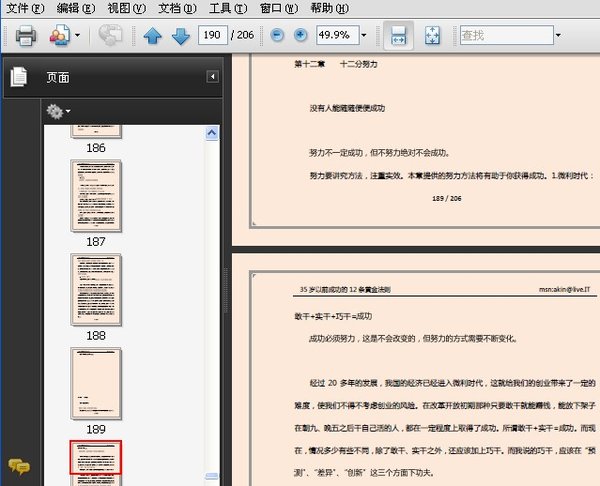This screenshot has width=600, height=486.
Task: Click the thumbnail panel scrollbar handle
Action: (212, 476)
